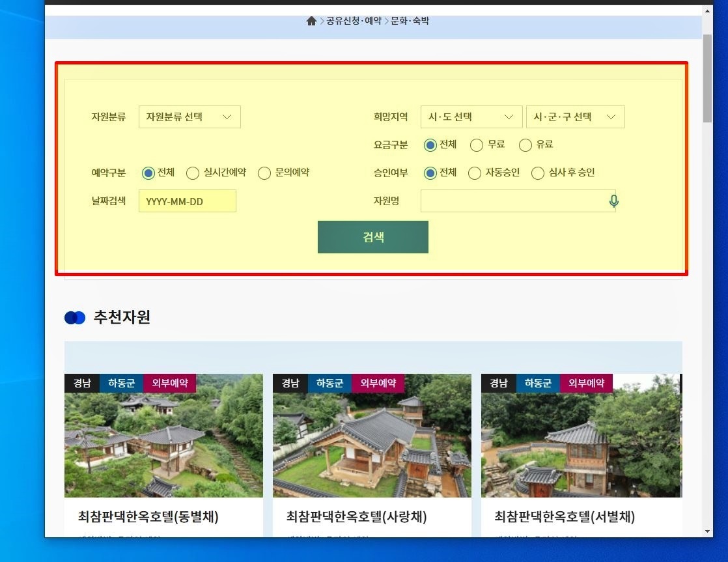Viewport: 728px width, 562px height.
Task: Click 외부예약 tag on 서별채 card
Action: coord(586,383)
